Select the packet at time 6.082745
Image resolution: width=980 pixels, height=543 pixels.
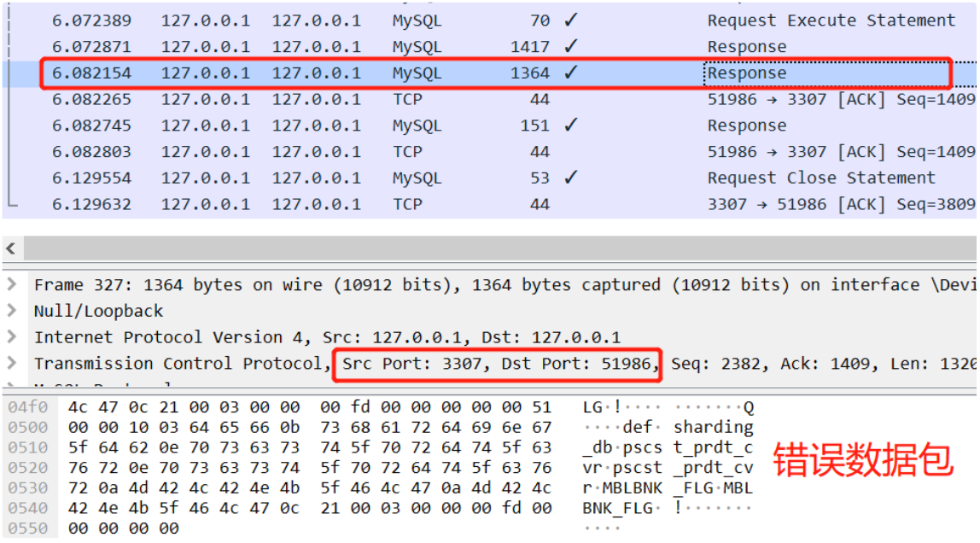tap(489, 126)
